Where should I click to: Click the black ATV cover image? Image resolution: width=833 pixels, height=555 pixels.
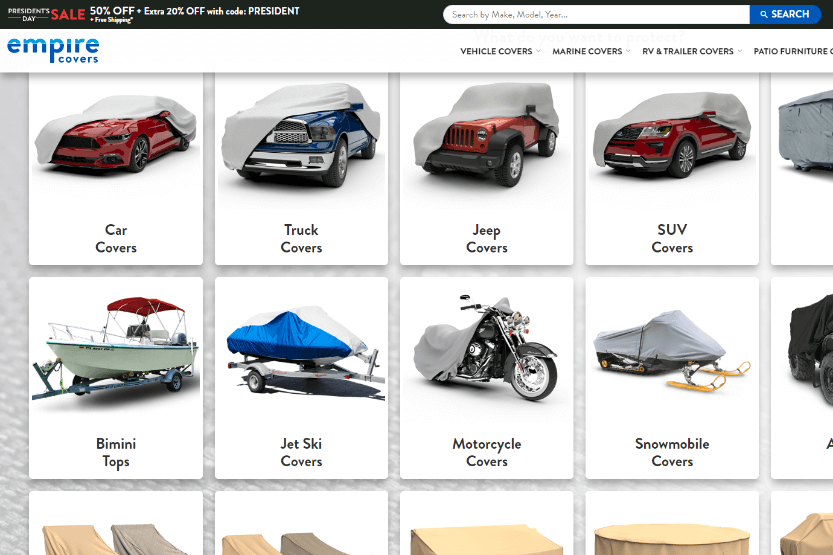point(811,351)
